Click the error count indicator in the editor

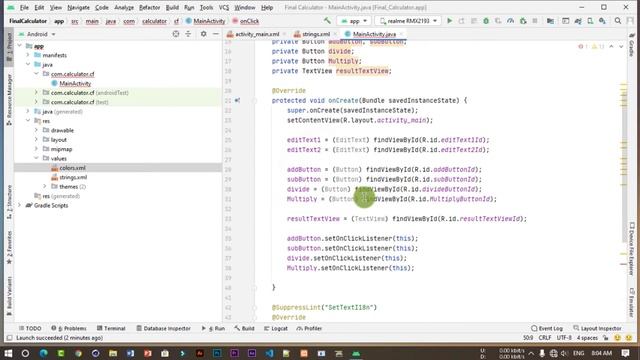click(x=583, y=47)
